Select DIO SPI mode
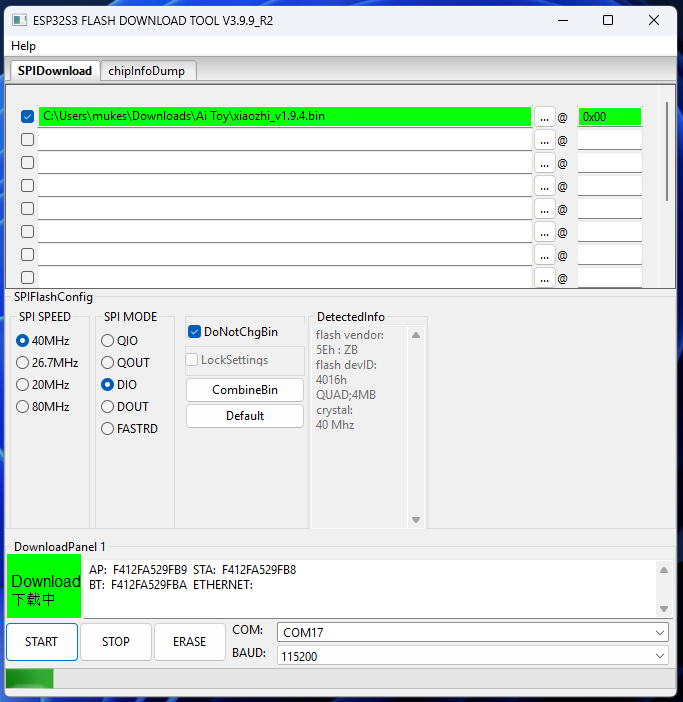 (x=119, y=385)
